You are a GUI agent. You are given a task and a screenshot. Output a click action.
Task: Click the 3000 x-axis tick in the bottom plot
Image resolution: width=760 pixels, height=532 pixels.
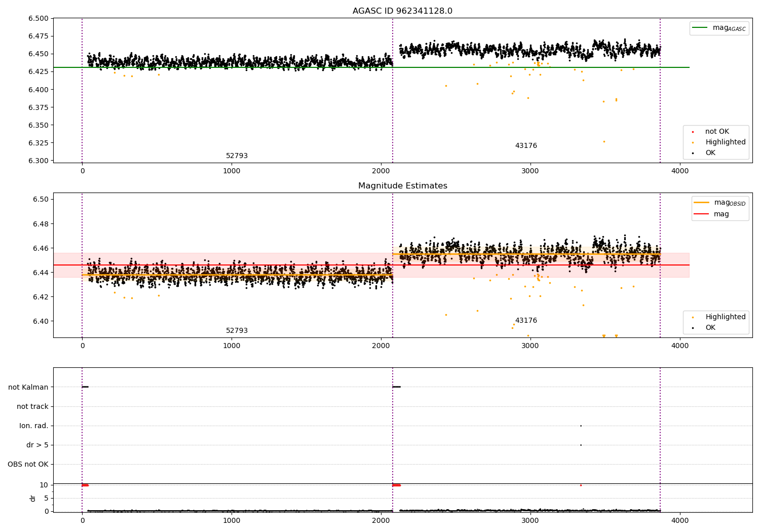(530, 521)
